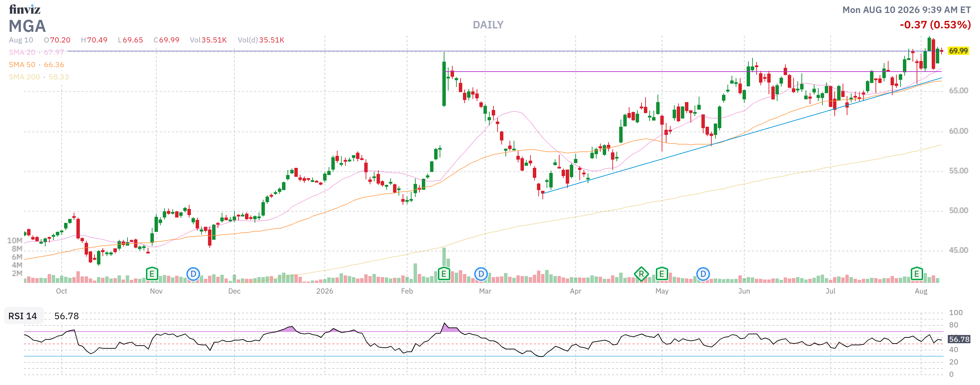Click the Apr label on the time axis
This screenshot has height=385, width=980.
(x=576, y=291)
